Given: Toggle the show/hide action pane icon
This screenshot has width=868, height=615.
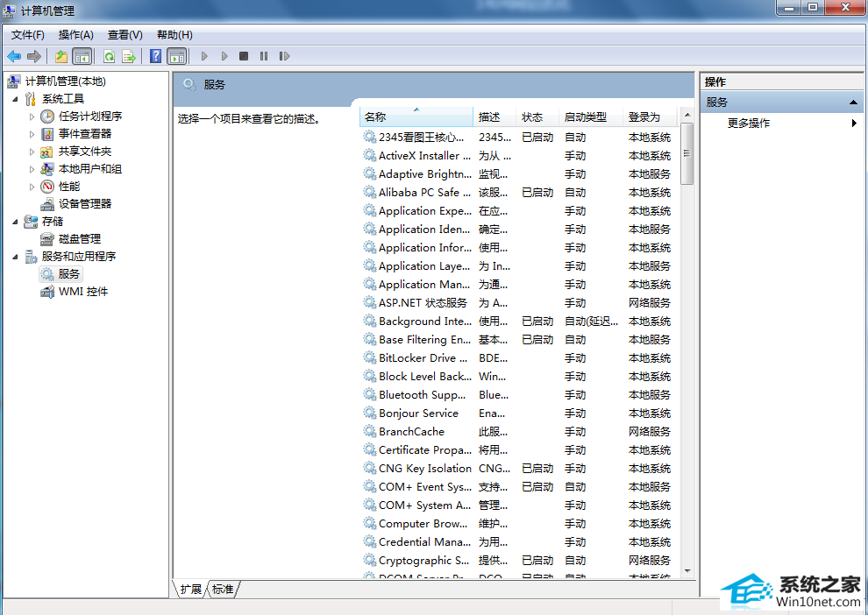Looking at the screenshot, I should (176, 56).
